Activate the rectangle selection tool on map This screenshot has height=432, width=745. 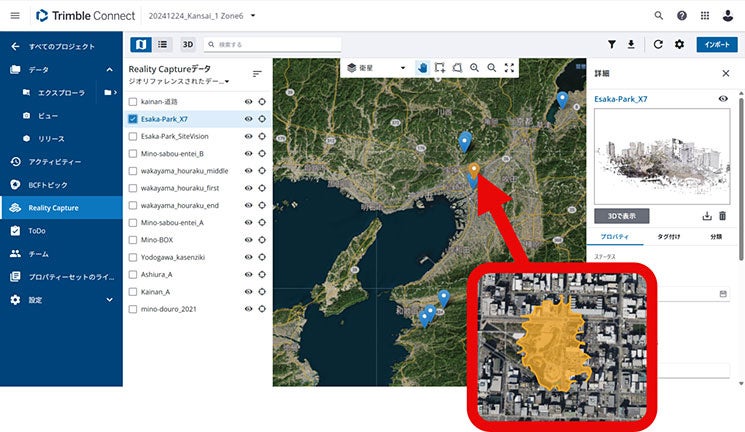click(440, 68)
